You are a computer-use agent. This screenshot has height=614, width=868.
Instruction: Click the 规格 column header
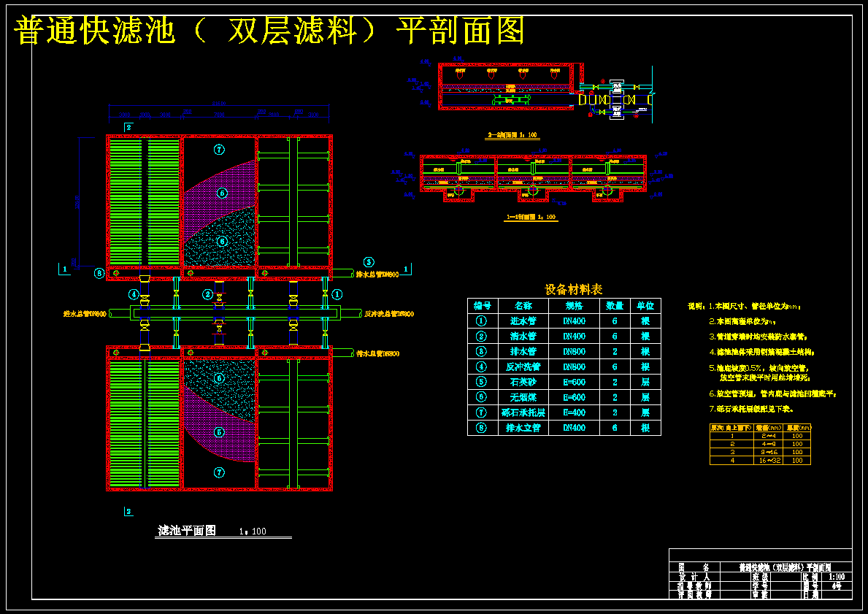pos(574,306)
